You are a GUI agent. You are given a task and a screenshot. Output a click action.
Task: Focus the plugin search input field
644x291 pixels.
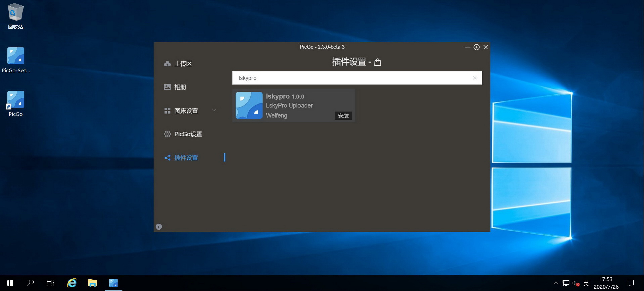pyautogui.click(x=357, y=78)
